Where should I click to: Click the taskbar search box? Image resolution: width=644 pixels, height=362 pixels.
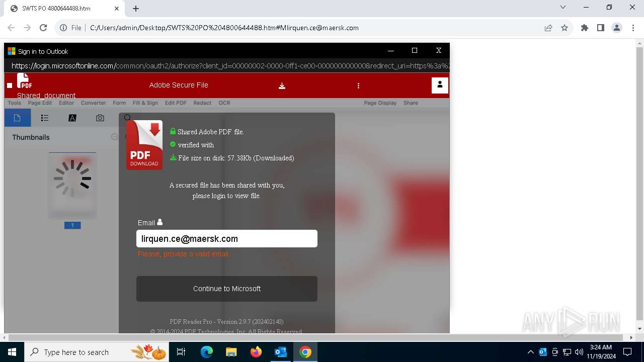pyautogui.click(x=97, y=352)
